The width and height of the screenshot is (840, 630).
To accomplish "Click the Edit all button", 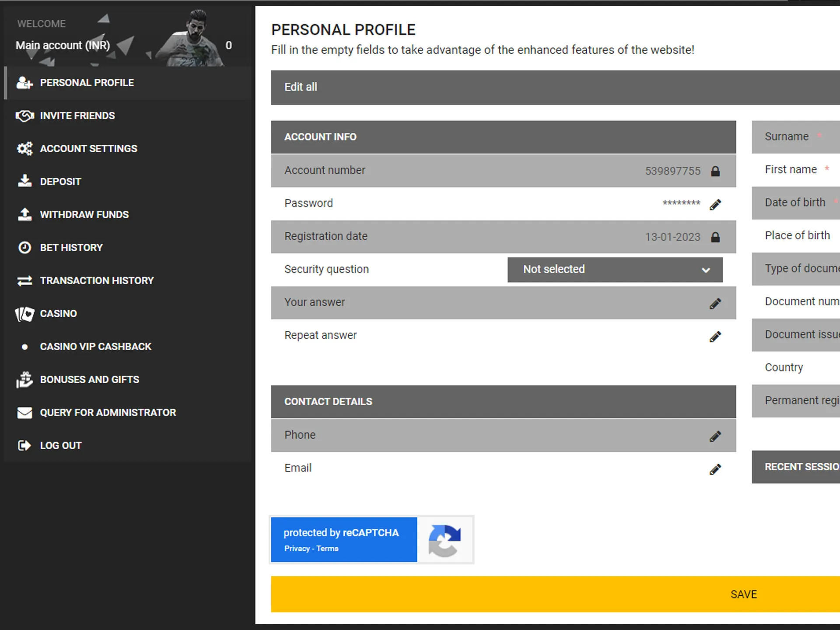I will (300, 87).
